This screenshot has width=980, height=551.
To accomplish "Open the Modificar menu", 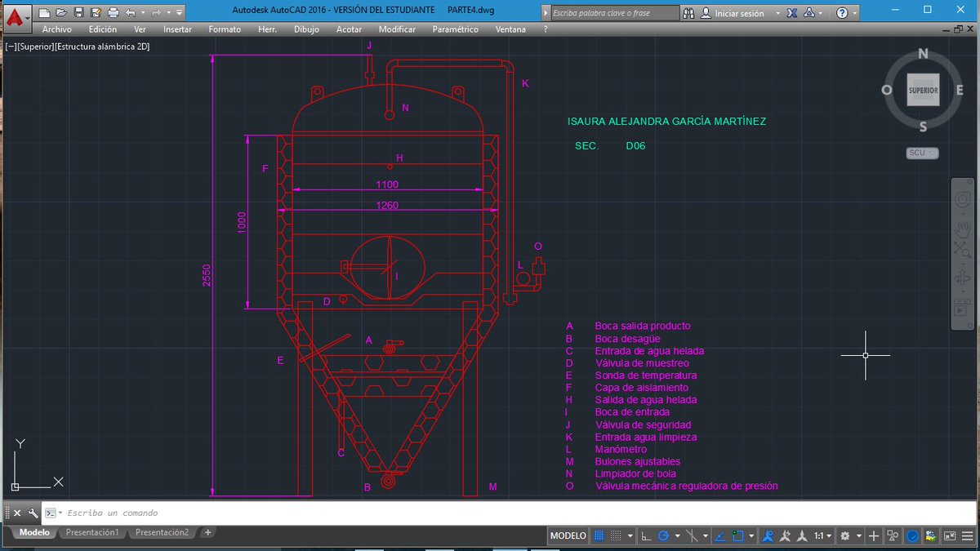I will point(397,29).
